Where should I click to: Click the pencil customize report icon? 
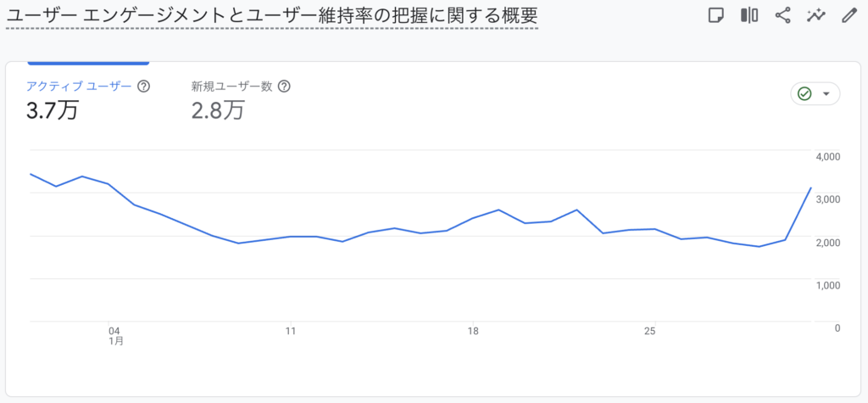click(x=849, y=15)
